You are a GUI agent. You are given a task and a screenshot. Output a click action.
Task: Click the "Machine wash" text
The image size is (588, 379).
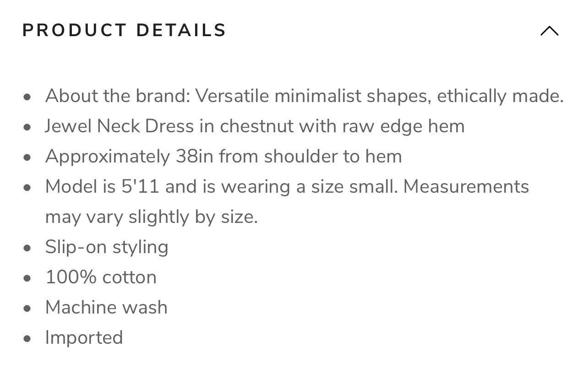coord(106,308)
